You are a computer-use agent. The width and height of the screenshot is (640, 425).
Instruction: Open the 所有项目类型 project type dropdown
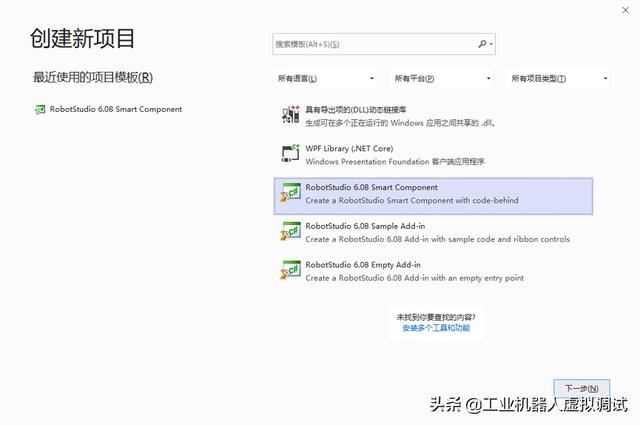558,78
